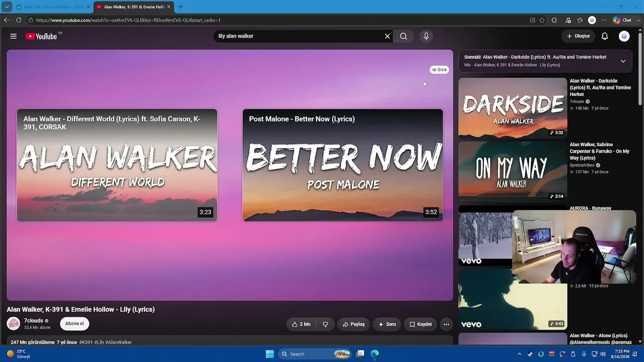644x362 pixels.
Task: Subscribe with the Abone ol button
Action: 74,324
